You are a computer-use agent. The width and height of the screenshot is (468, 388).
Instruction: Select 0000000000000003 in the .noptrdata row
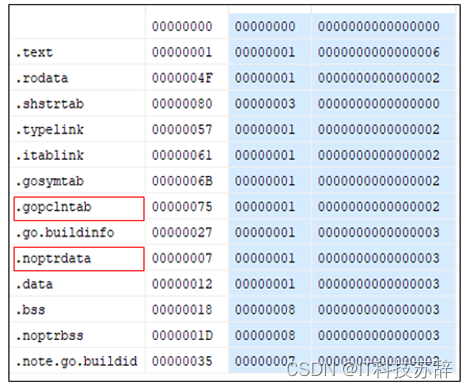point(379,259)
